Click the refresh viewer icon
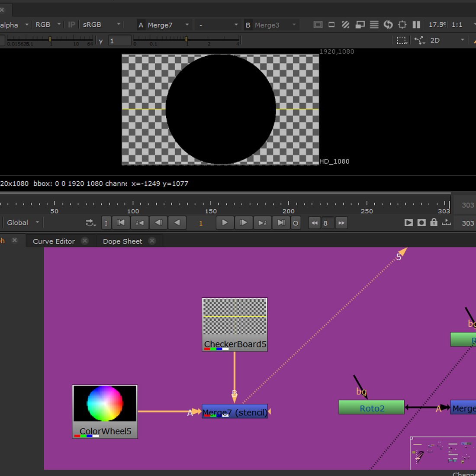The width and height of the screenshot is (476, 476). (388, 25)
